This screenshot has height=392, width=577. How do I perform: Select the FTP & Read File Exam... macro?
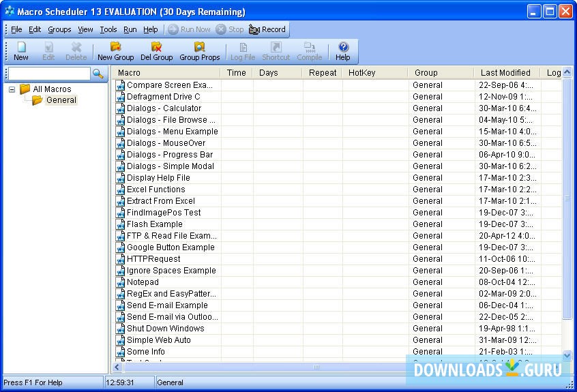tap(172, 236)
